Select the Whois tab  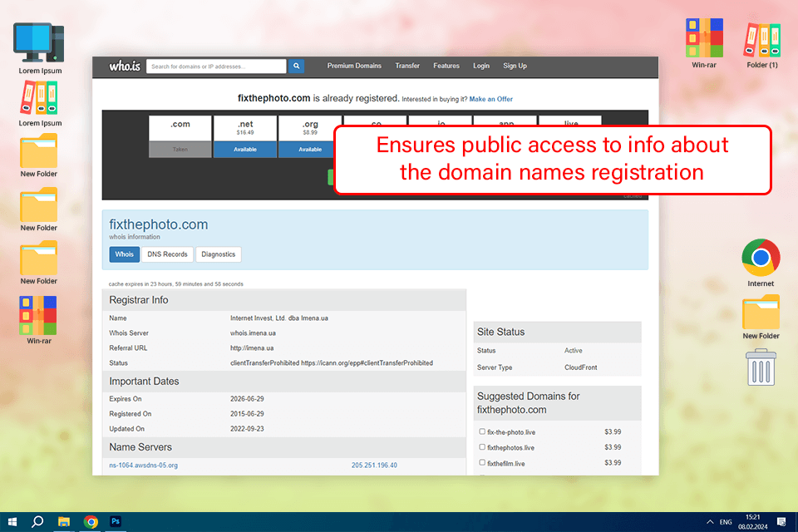(124, 254)
